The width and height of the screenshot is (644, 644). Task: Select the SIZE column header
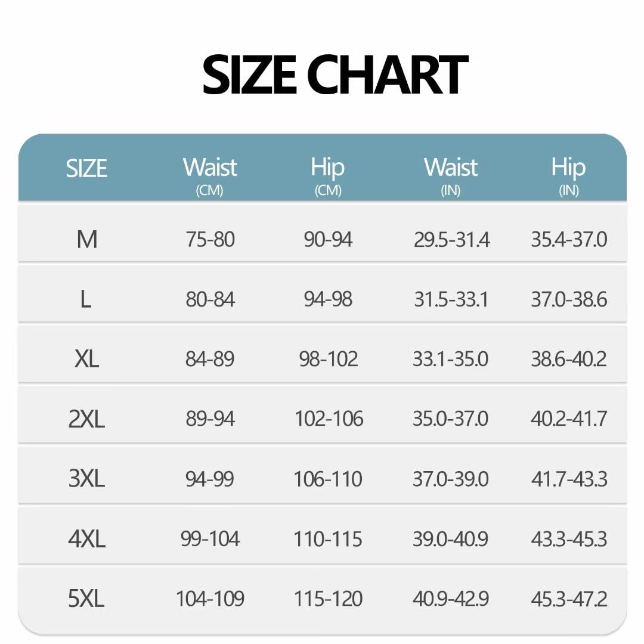pos(86,169)
